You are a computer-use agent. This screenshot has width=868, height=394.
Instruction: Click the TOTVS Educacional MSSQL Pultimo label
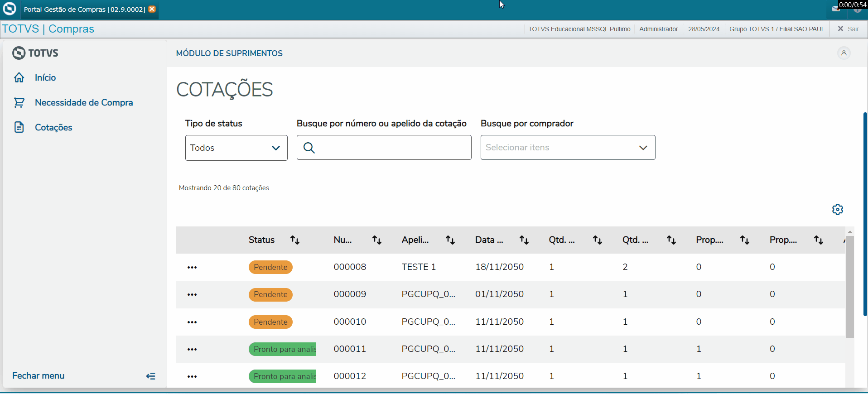[x=579, y=29]
